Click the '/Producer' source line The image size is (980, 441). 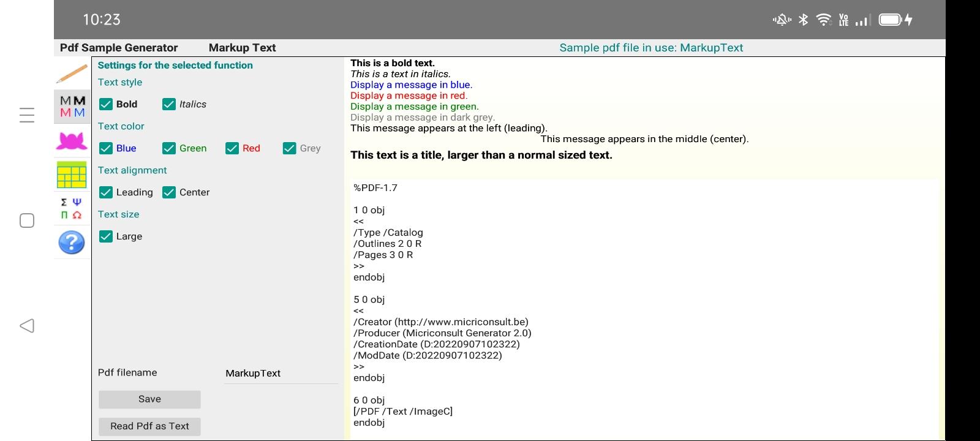point(443,333)
